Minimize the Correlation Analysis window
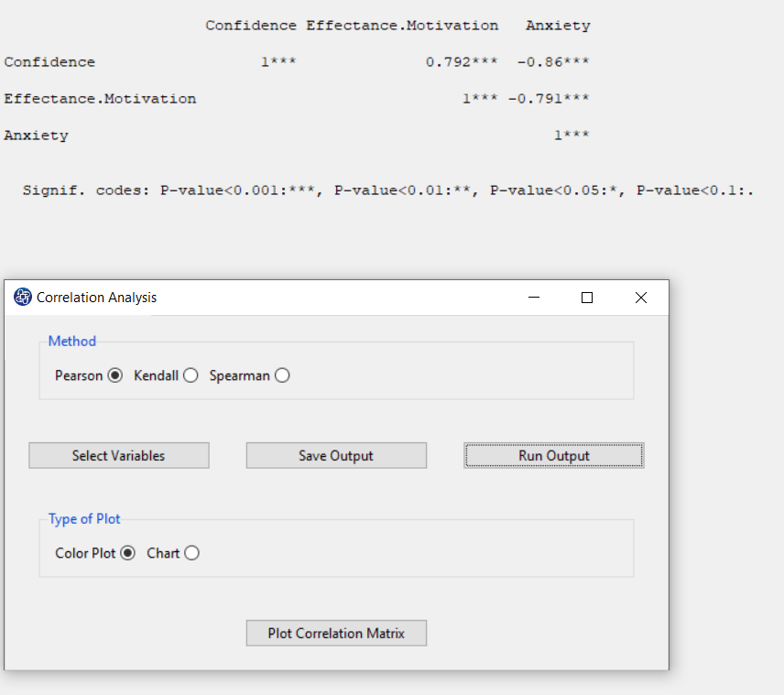Viewport: 784px width, 695px height. tap(534, 298)
